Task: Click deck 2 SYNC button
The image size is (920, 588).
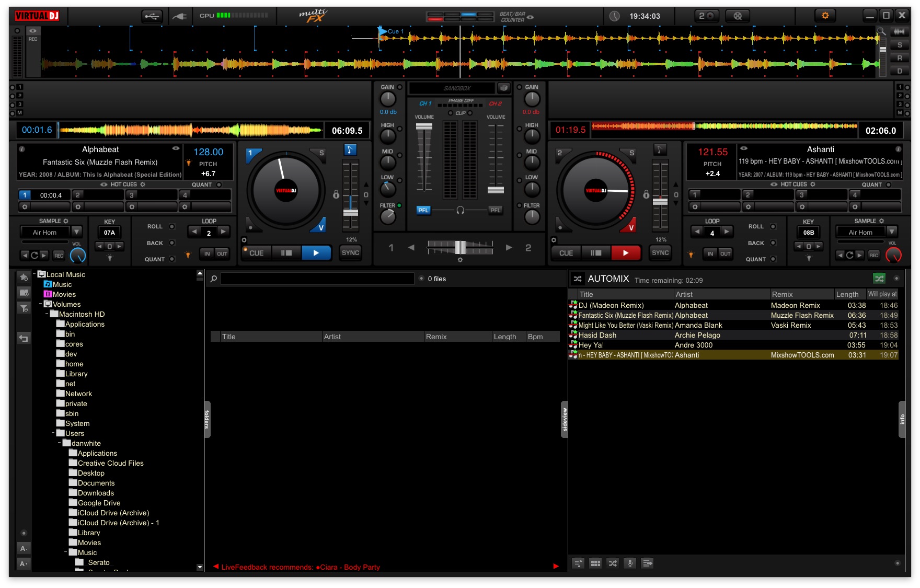Action: click(660, 253)
